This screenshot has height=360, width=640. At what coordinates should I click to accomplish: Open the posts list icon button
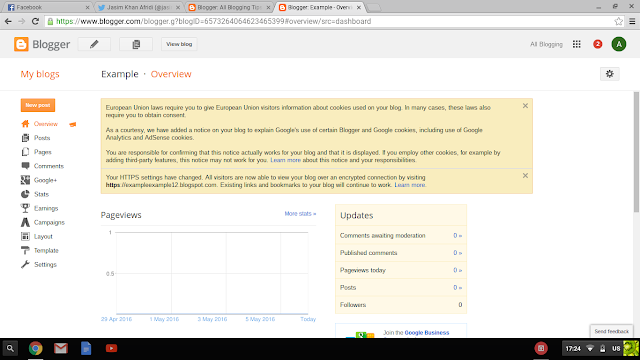tap(136, 44)
